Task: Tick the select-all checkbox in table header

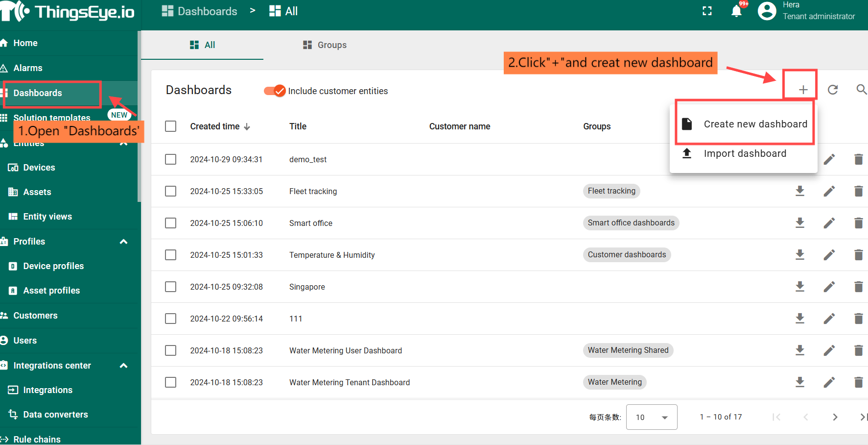Action: [171, 126]
